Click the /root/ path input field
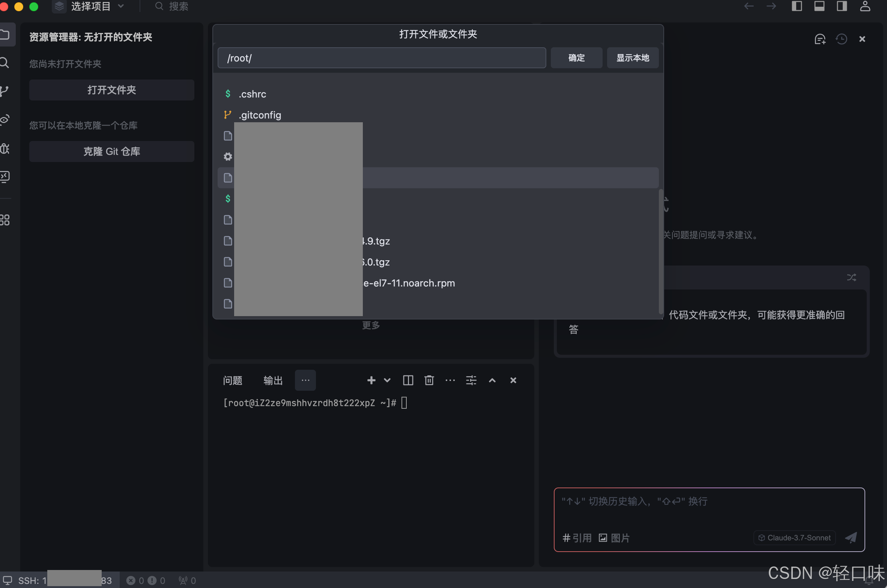Screen dimensions: 887x588 coord(381,58)
